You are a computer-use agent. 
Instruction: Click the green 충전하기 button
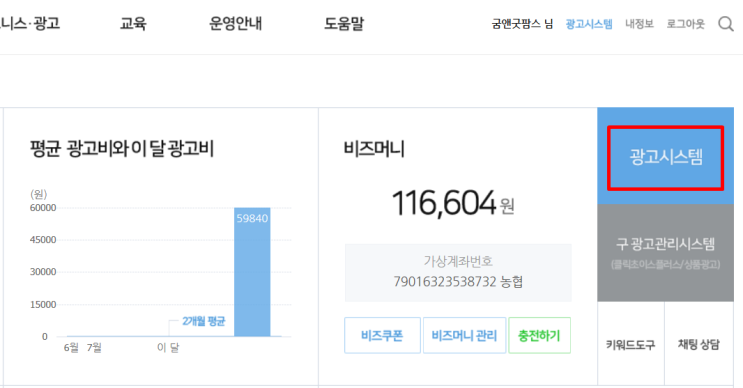pyautogui.click(x=539, y=335)
